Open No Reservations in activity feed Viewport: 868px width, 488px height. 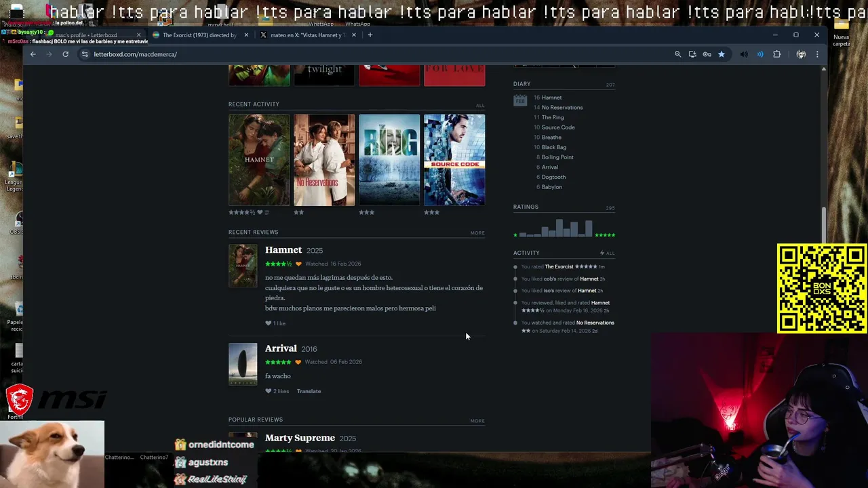pos(595,323)
